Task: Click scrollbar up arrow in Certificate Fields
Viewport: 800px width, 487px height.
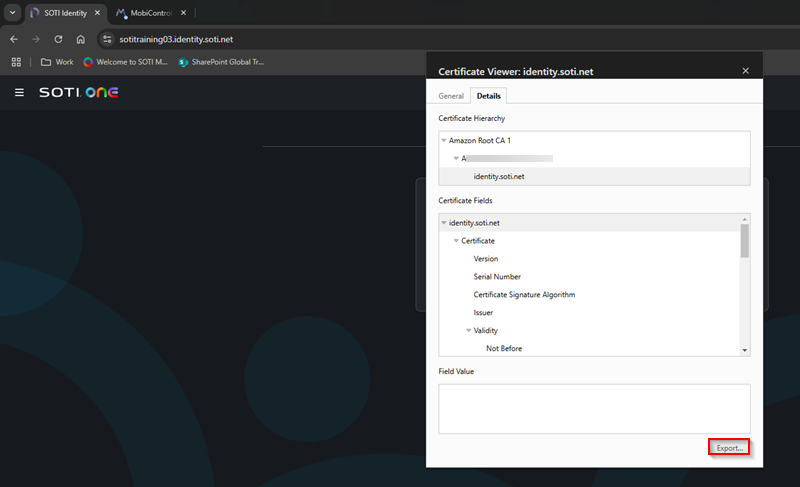Action: (745, 219)
